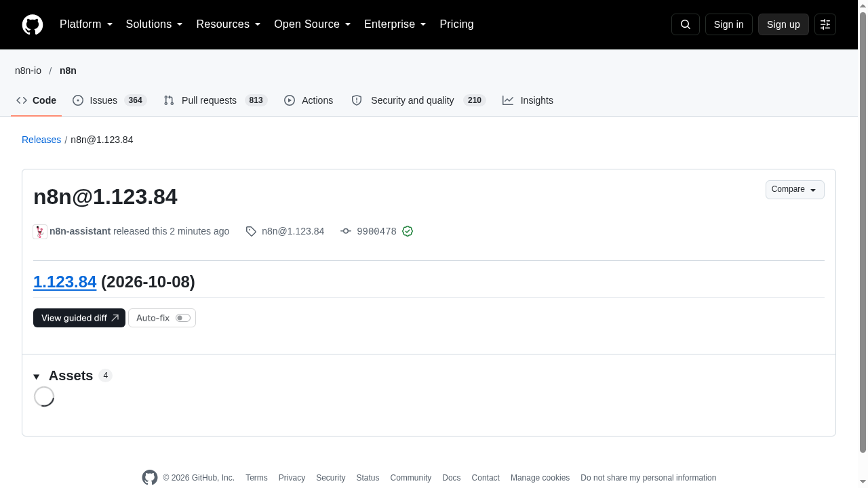
Task: Open the n8n repository name link
Action: [68, 70]
